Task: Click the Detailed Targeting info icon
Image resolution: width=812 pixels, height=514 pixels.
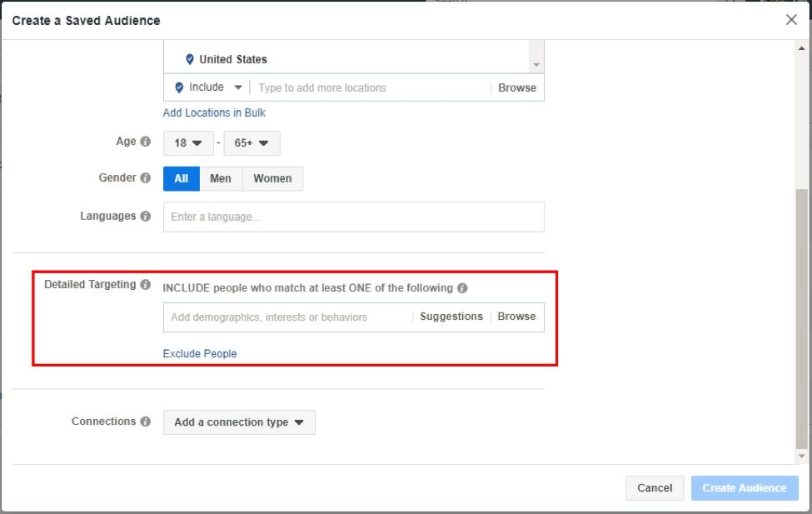Action: point(146,285)
